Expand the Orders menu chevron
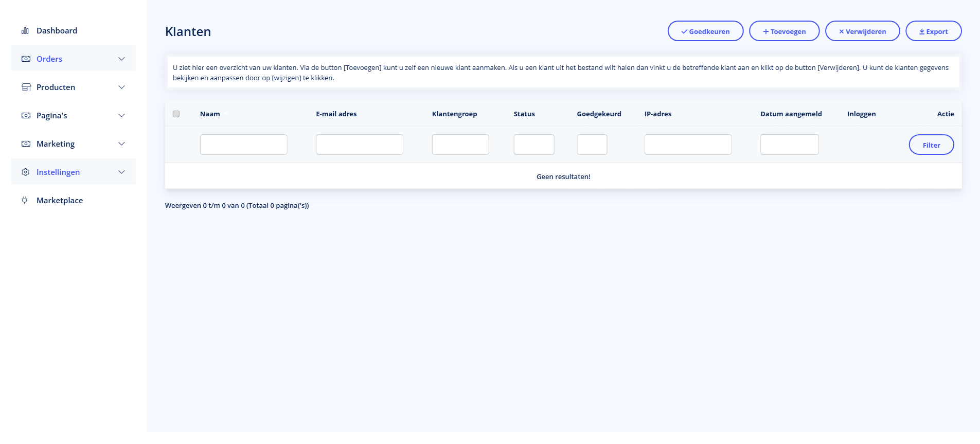The height and width of the screenshot is (444, 980). click(x=121, y=59)
